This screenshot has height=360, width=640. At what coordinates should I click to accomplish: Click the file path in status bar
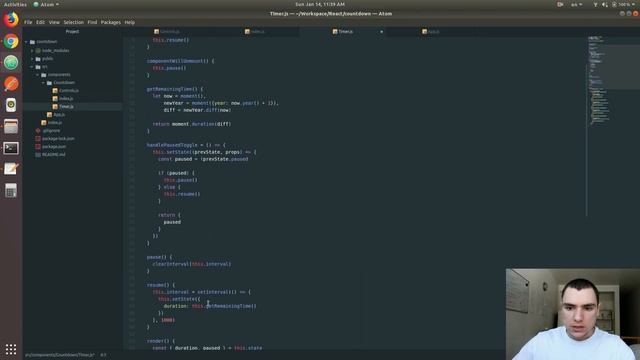[60, 355]
